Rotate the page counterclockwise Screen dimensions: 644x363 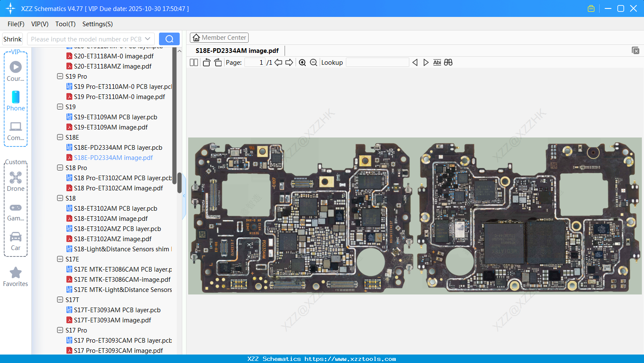click(206, 62)
